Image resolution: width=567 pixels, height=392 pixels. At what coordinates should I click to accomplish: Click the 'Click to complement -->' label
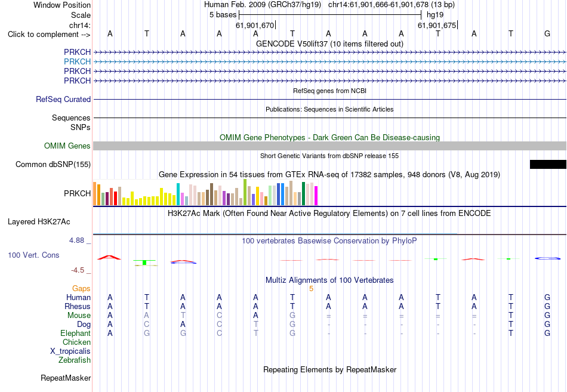49,35
